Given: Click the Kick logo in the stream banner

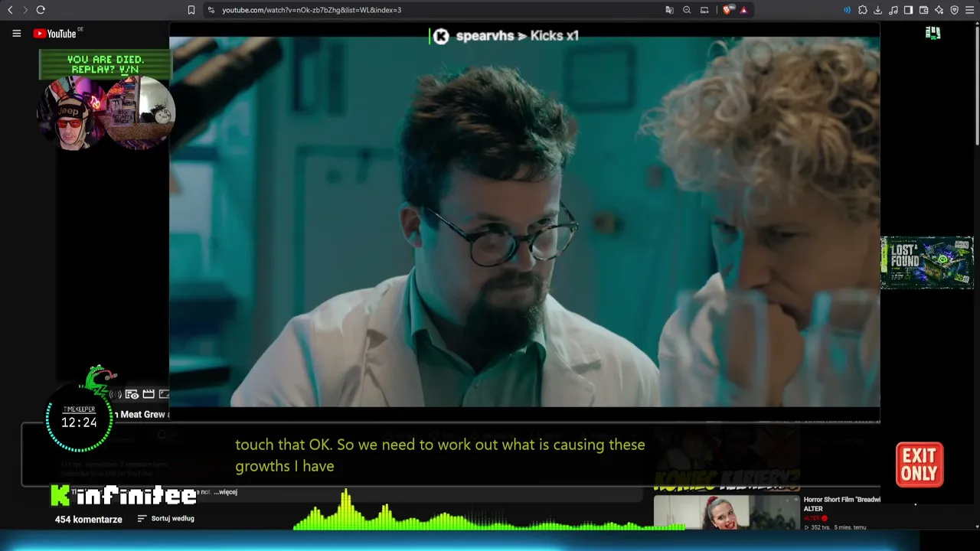Looking at the screenshot, I should click(x=441, y=36).
